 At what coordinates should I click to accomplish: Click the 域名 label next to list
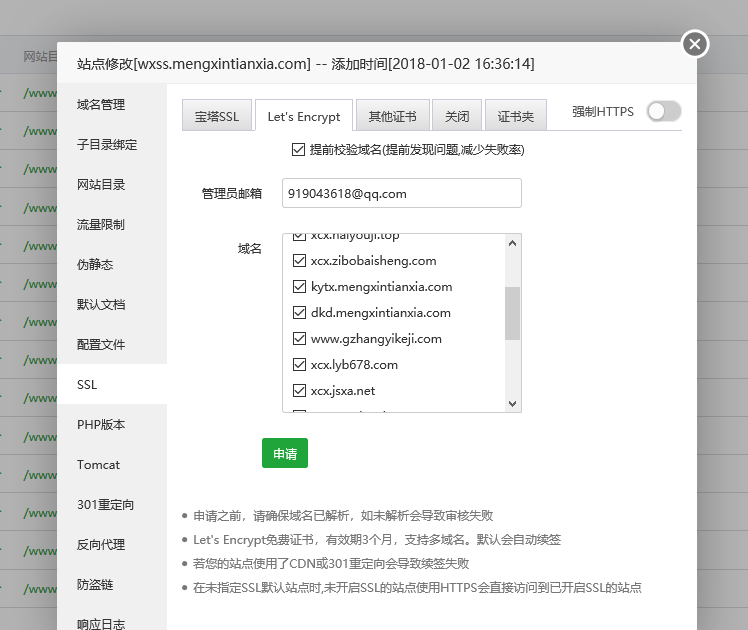tap(249, 248)
